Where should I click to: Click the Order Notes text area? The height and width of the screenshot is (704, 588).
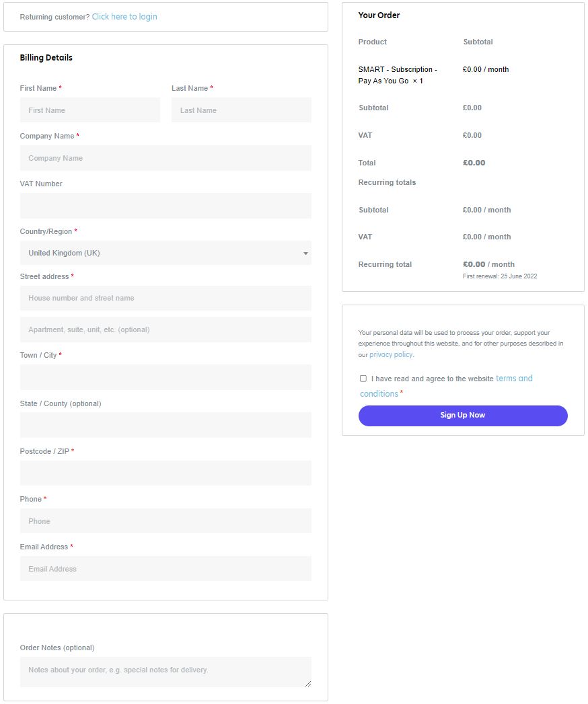pyautogui.click(x=166, y=671)
